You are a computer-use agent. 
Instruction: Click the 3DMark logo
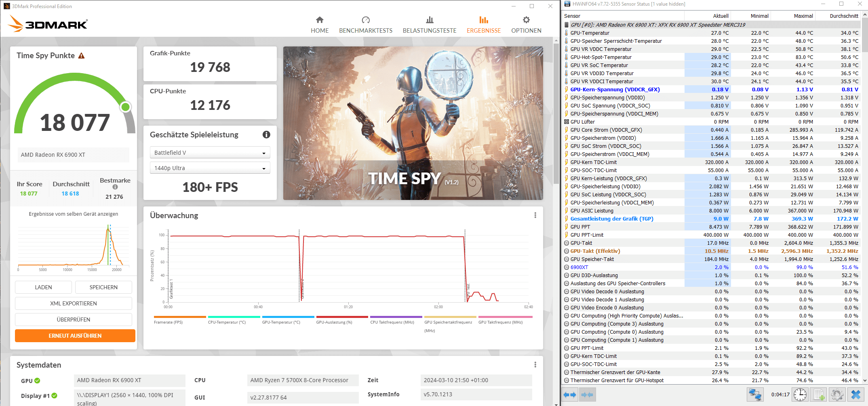click(47, 24)
